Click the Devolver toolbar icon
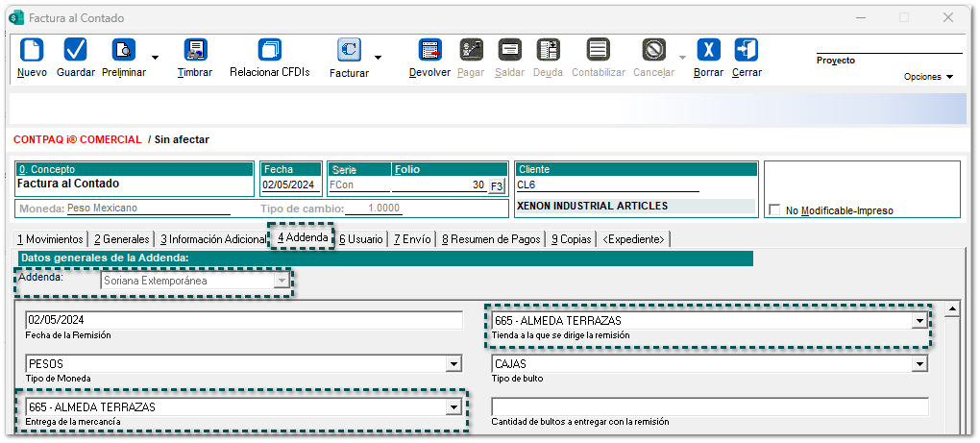The image size is (980, 443). coord(429,50)
